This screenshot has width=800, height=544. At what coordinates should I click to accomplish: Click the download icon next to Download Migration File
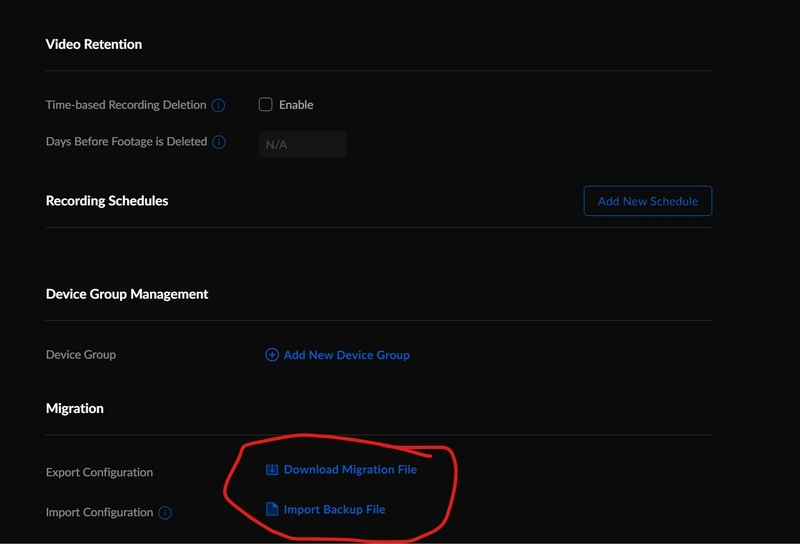[x=272, y=470]
